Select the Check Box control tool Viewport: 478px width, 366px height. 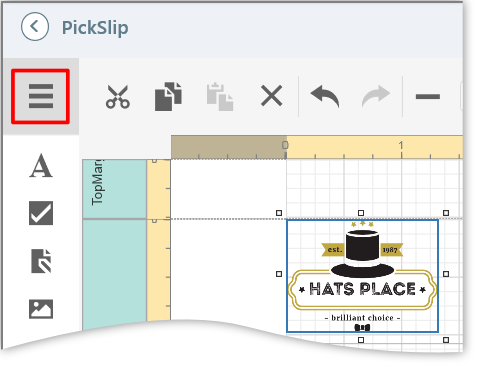(x=41, y=213)
